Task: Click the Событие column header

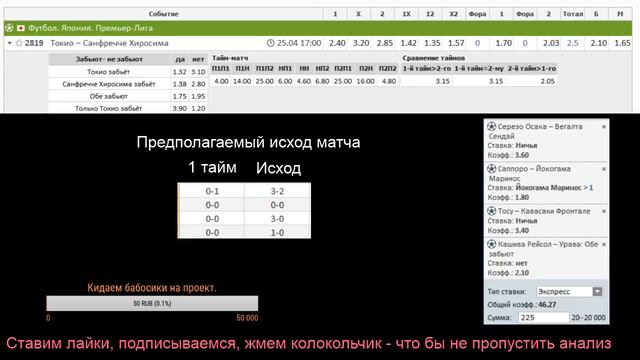Action: pyautogui.click(x=163, y=14)
